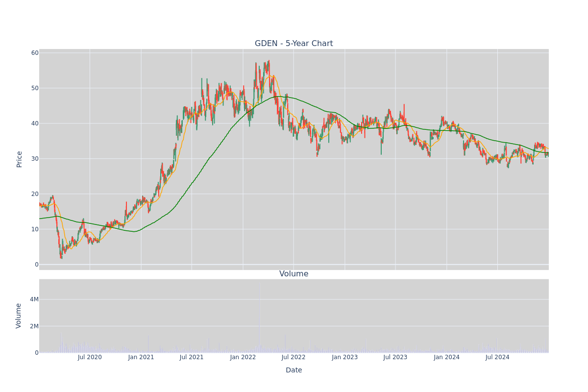
Task: Click the price axis value "40"
Action: click(x=35, y=123)
